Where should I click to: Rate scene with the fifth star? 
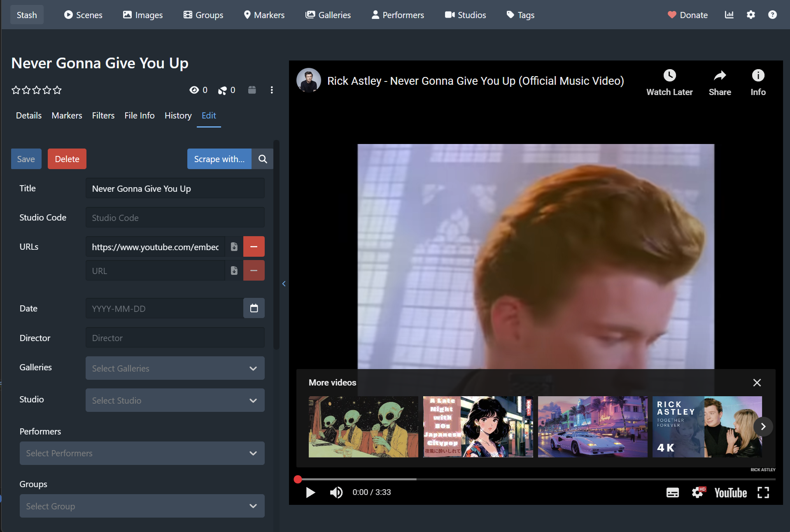pyautogui.click(x=57, y=90)
